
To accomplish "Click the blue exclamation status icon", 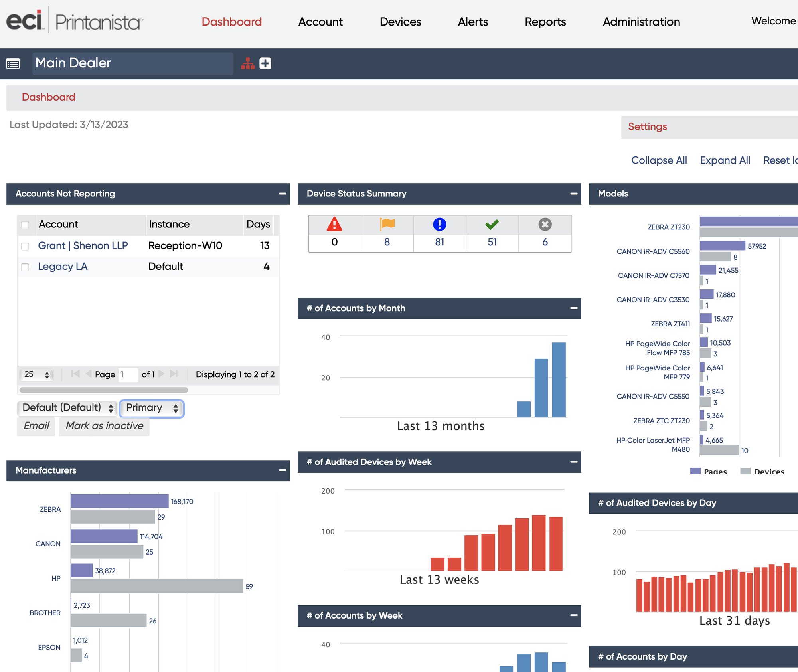I will [x=439, y=224].
